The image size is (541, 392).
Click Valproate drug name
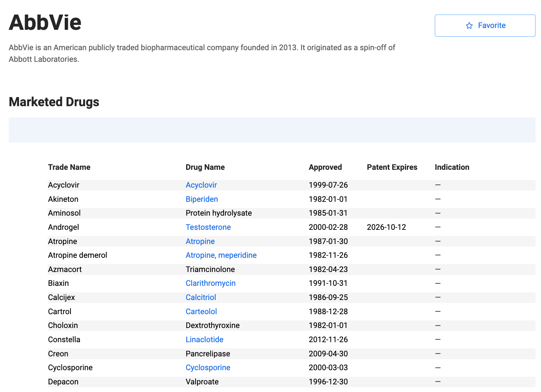pyautogui.click(x=202, y=382)
